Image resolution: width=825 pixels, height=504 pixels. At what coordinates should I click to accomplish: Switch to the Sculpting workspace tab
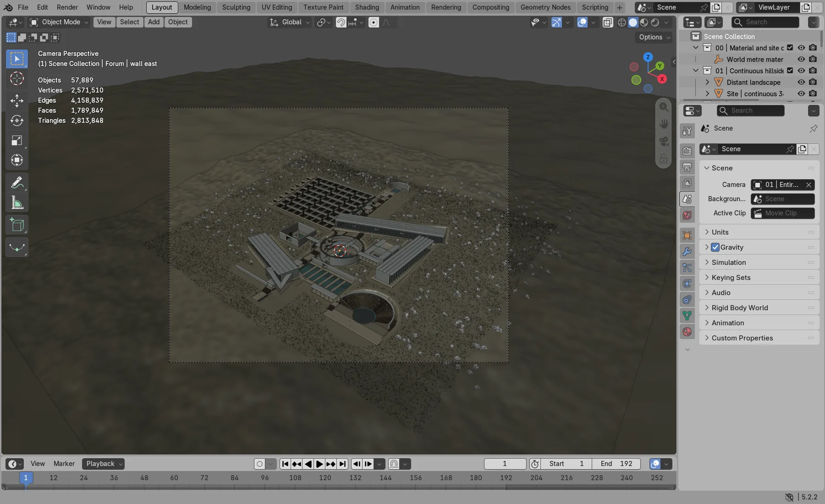[236, 7]
